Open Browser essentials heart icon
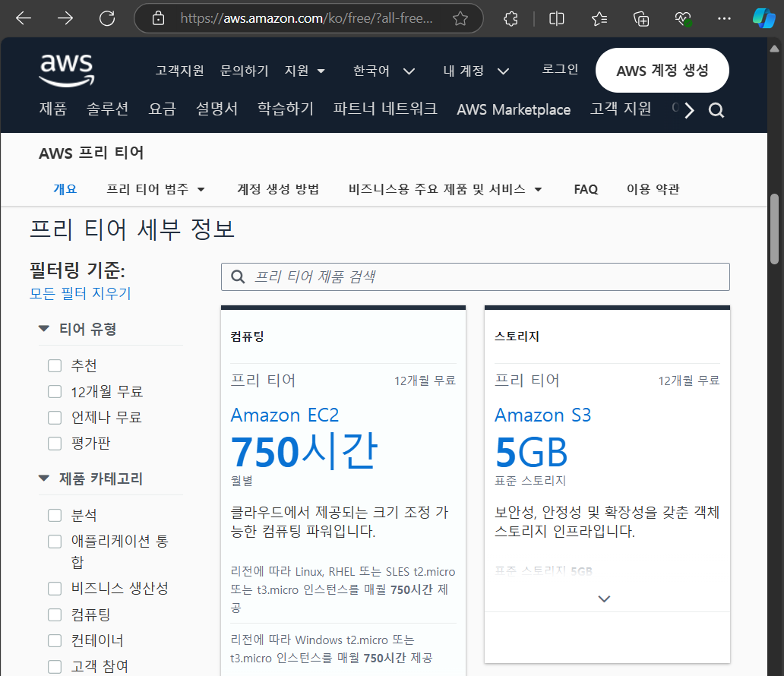 683,18
